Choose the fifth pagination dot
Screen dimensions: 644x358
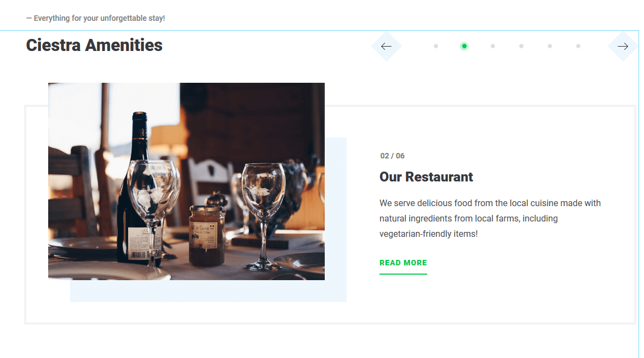(550, 46)
